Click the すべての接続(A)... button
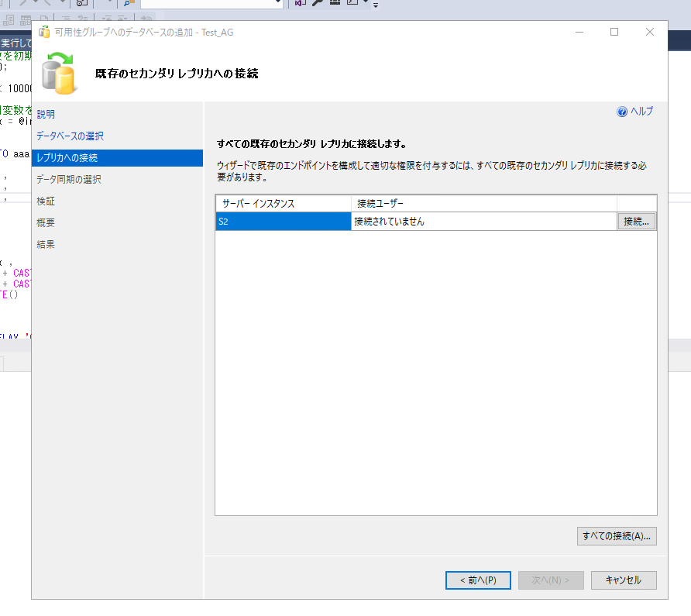This screenshot has width=691, height=616. (x=617, y=536)
